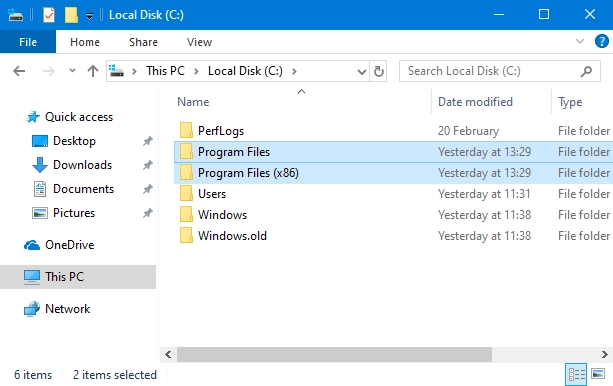Click This PC in the address bar
Screen dimensions: 613x386
click(165, 71)
